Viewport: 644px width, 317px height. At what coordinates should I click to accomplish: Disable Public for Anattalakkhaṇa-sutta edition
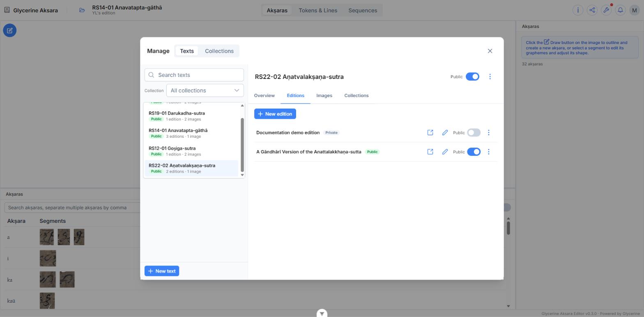474,152
